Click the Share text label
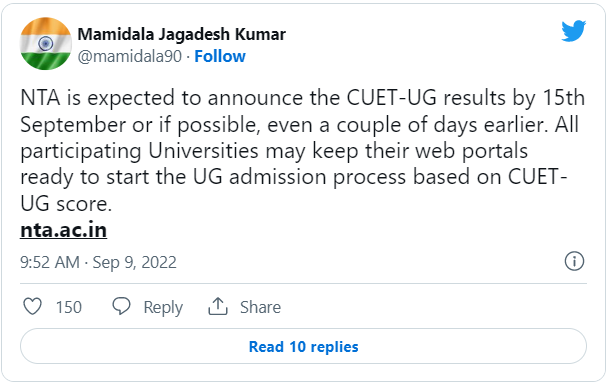 [260, 307]
